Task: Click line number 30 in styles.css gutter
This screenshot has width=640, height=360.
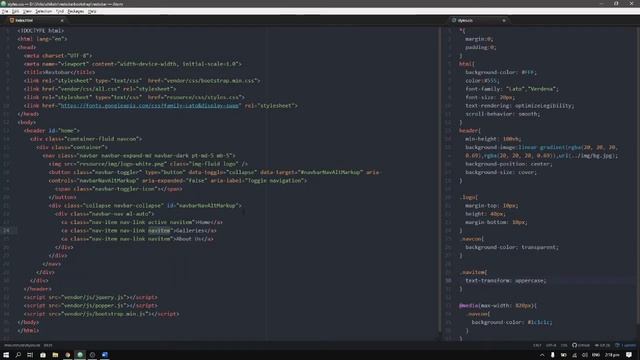Action: (449, 280)
